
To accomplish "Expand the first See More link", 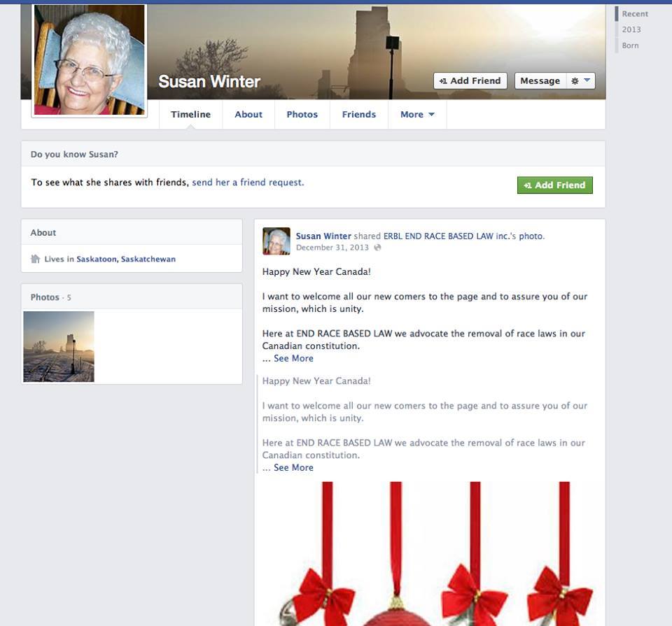I will pos(293,359).
